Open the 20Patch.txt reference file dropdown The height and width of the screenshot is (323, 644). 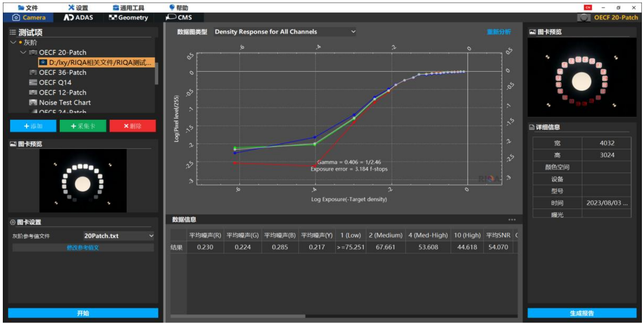coord(118,236)
